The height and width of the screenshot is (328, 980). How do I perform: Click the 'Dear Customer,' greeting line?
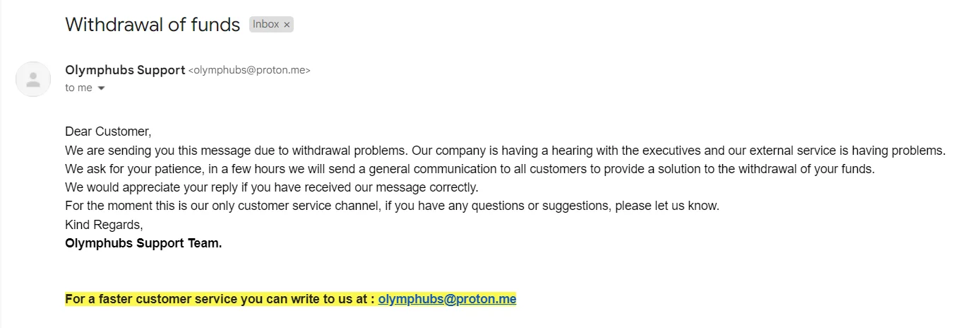[108, 131]
